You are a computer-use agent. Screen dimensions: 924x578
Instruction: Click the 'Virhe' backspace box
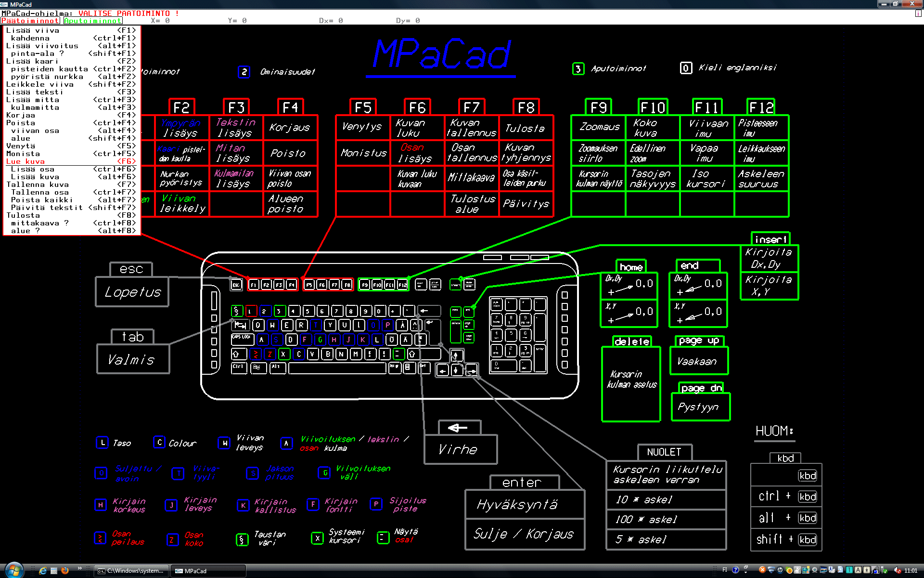(x=461, y=449)
